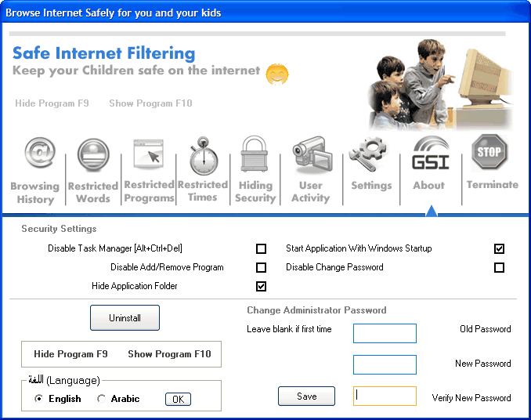This screenshot has width=531, height=420.
Task: Uncheck Hide Application Folder checkbox
Action: (261, 286)
